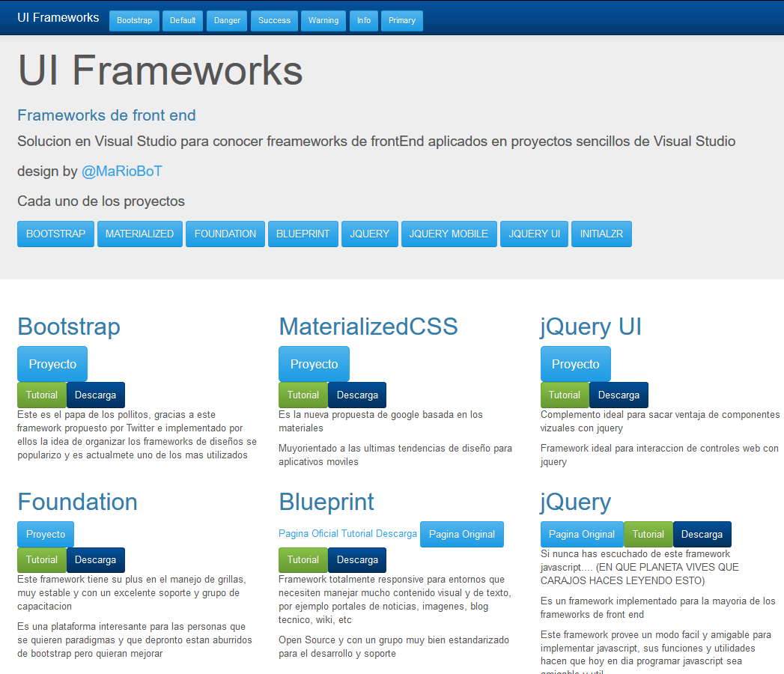This screenshot has height=674, width=784.
Task: Open the Foundation section heading
Action: (77, 502)
